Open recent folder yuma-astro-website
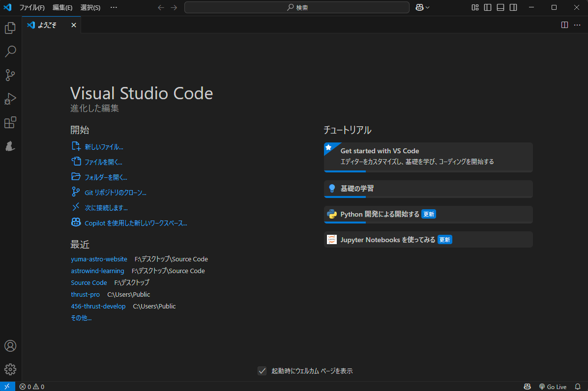 point(99,259)
